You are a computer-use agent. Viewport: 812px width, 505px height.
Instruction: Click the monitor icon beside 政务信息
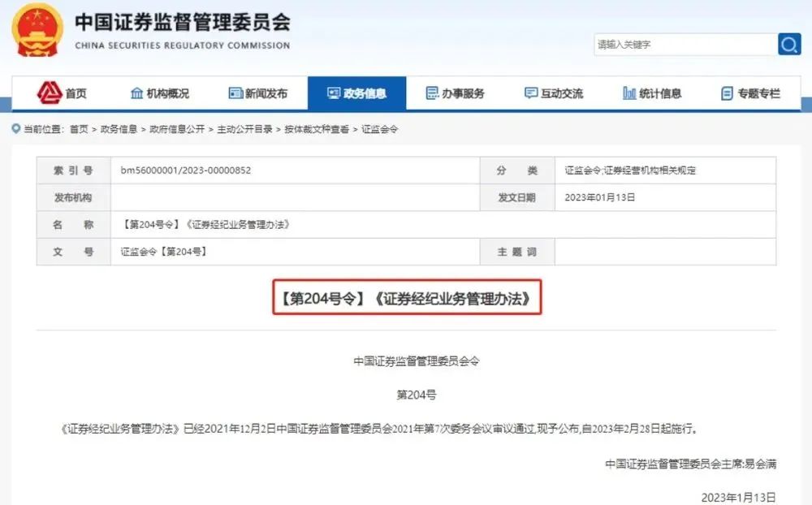tap(334, 93)
